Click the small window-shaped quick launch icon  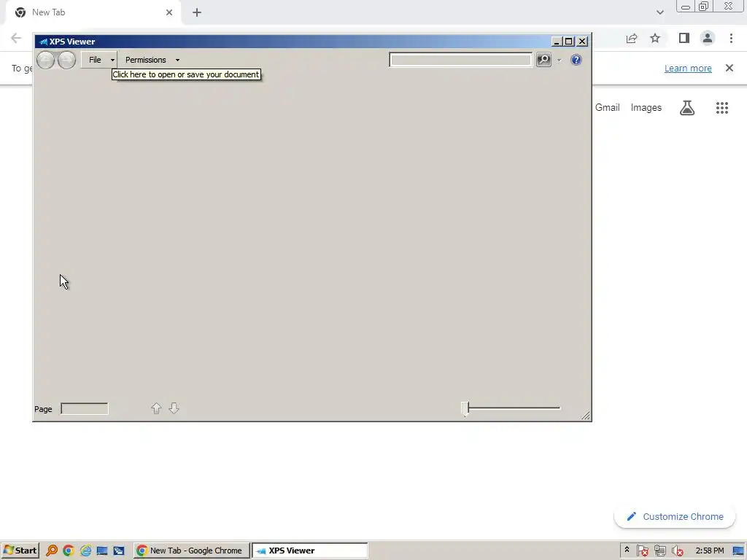(x=119, y=551)
